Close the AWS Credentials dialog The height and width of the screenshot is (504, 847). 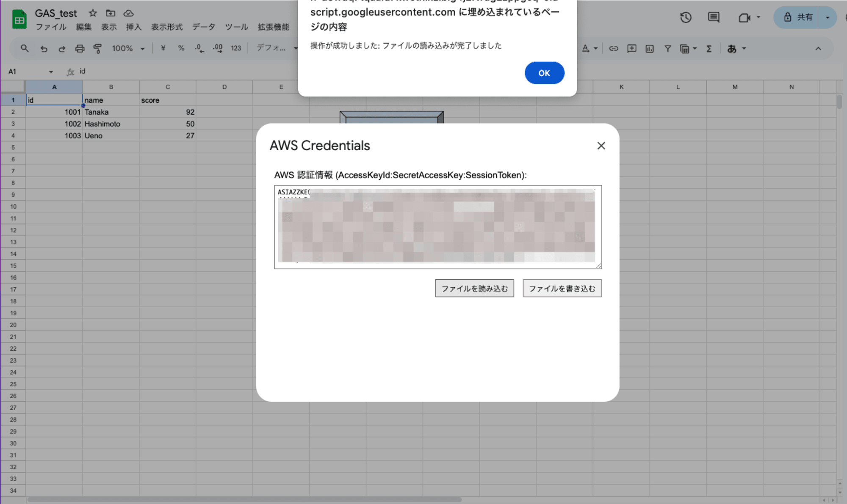click(601, 146)
